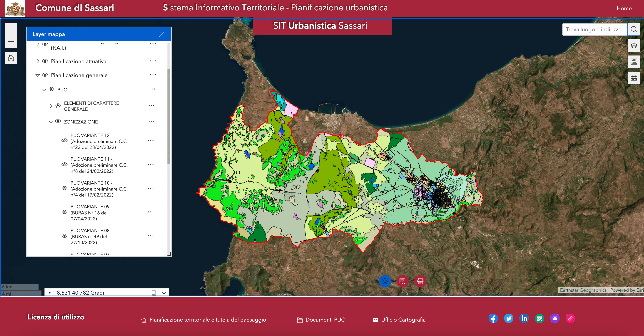644x336 pixels.
Task: Open the Ufficio Cartografia link
Action: pos(403,320)
